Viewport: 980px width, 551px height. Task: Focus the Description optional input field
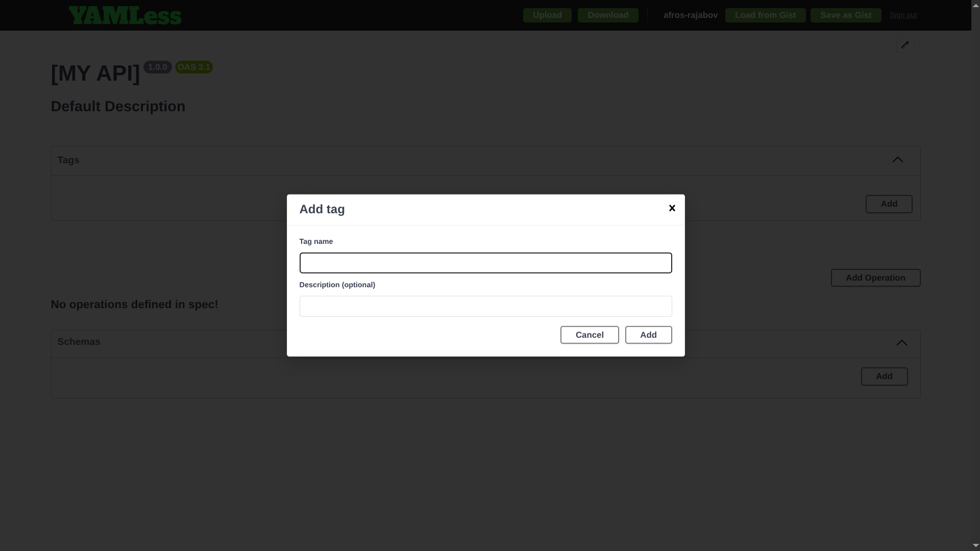[485, 306]
